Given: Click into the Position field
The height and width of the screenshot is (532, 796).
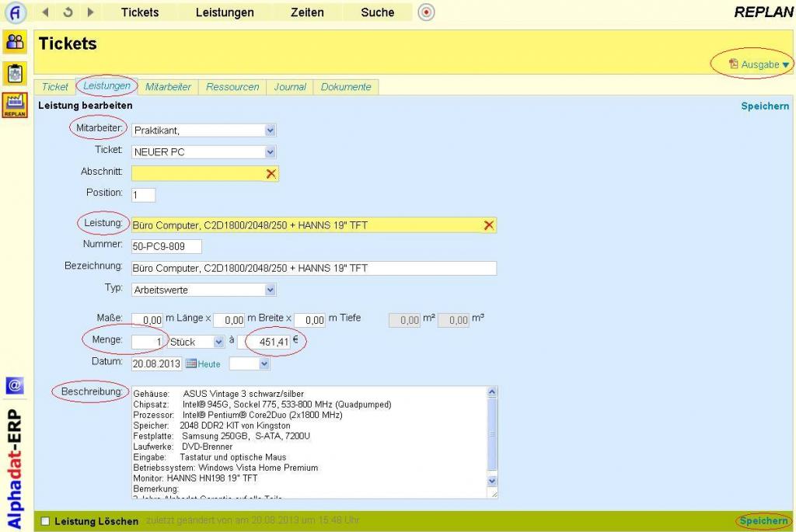Looking at the screenshot, I should (143, 195).
